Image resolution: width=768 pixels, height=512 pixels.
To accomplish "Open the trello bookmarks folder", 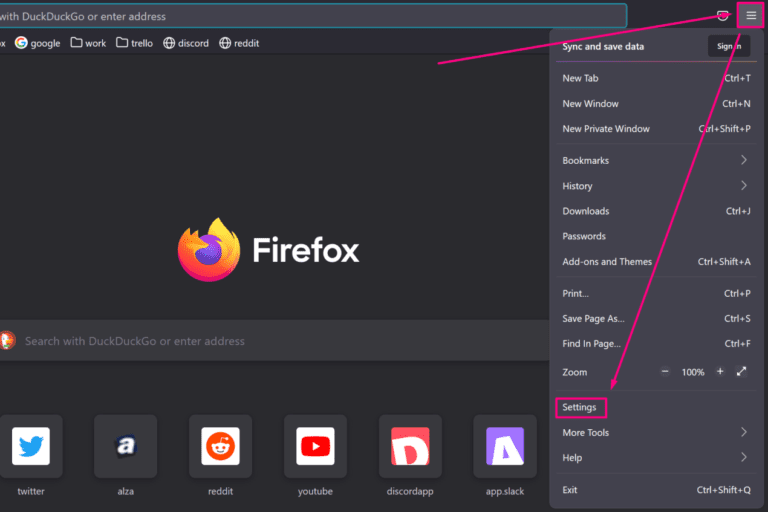I will pyautogui.click(x=134, y=43).
